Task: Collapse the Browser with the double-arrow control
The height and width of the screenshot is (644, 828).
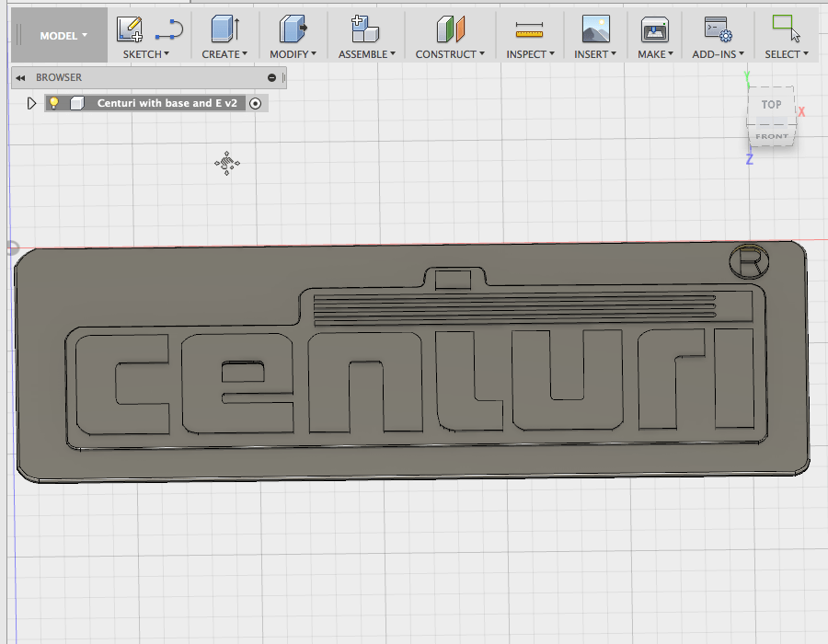Action: click(21, 77)
